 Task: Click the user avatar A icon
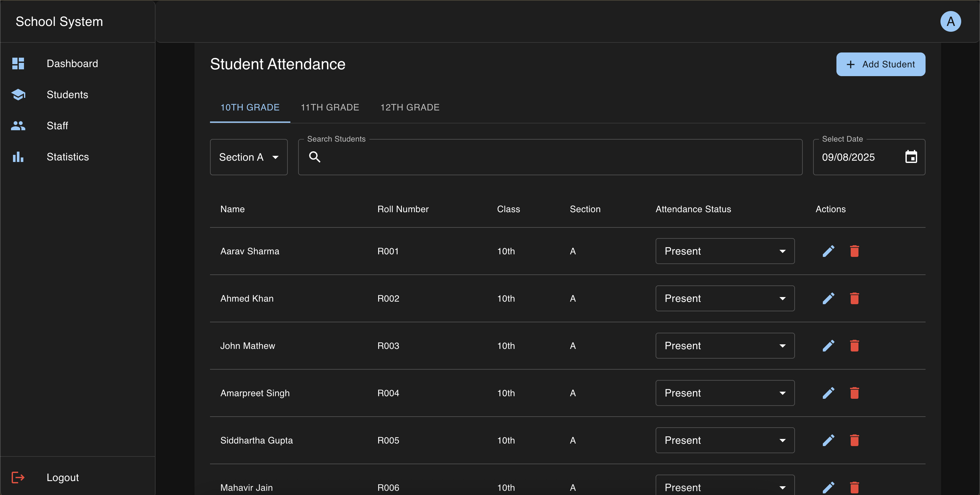(x=950, y=22)
